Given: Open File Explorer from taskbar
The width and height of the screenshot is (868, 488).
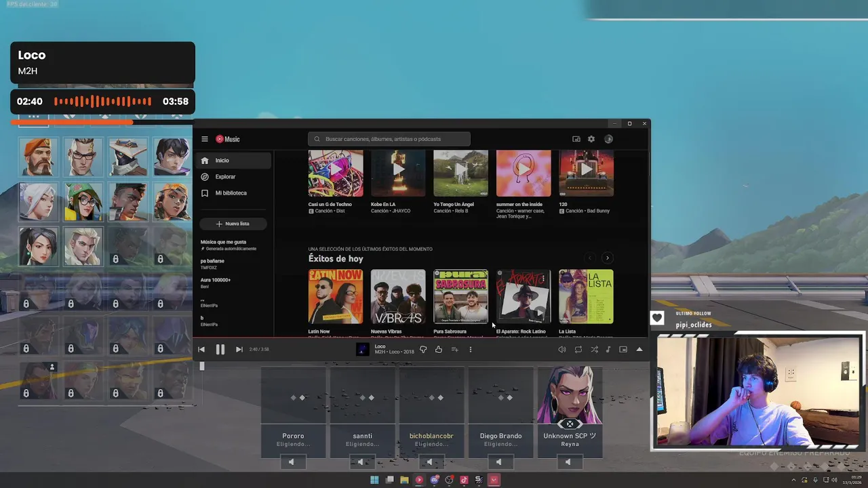Looking at the screenshot, I should (404, 480).
